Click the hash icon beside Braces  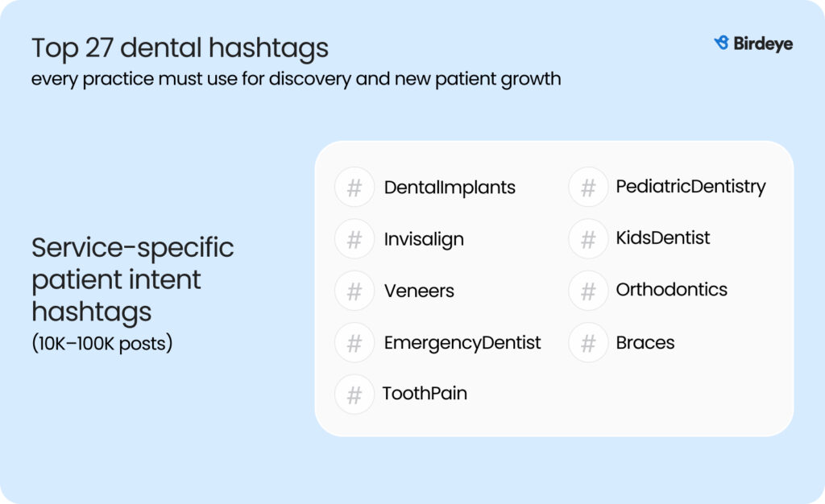pos(588,343)
